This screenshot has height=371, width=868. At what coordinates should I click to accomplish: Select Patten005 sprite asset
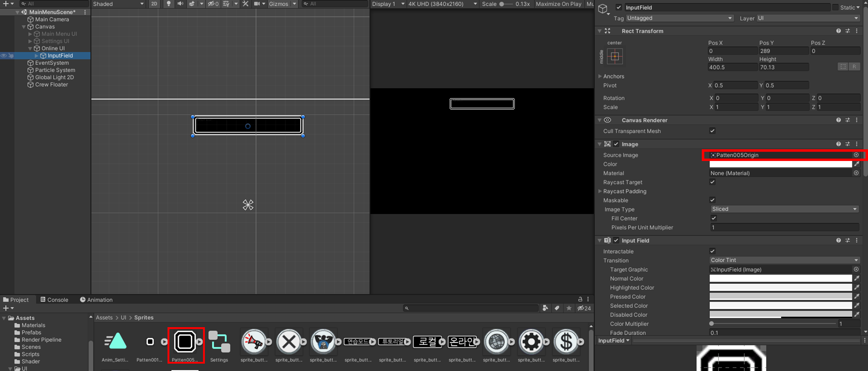[185, 342]
